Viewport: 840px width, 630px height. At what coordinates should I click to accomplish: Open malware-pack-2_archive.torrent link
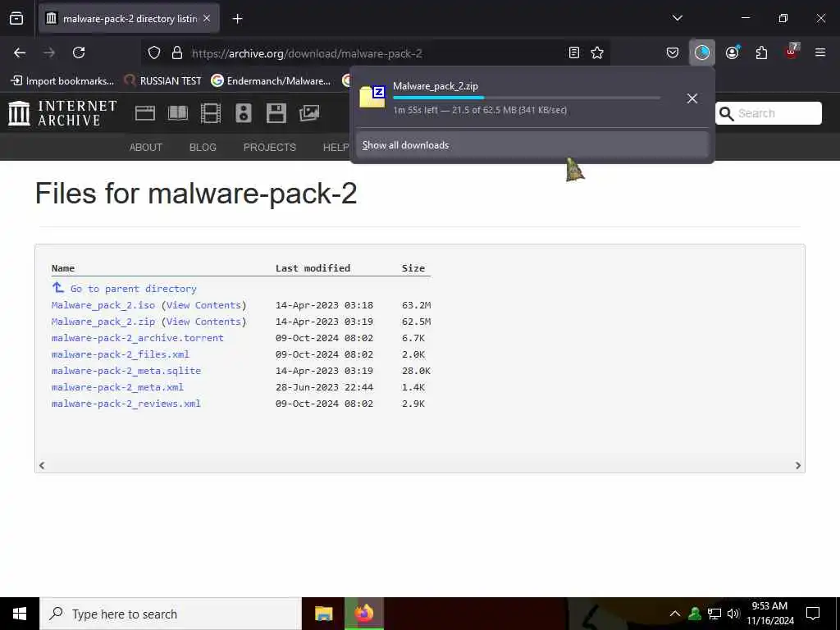138,338
